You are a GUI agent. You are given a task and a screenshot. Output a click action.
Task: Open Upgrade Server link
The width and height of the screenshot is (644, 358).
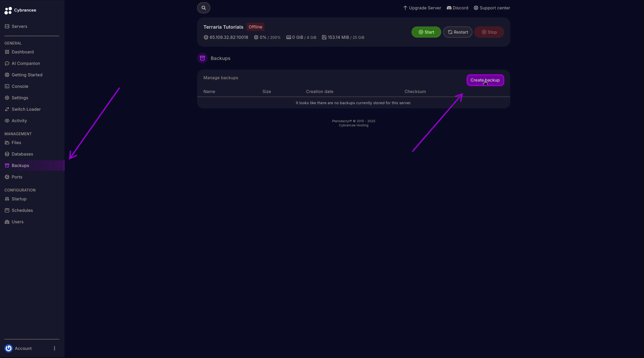coord(422,8)
